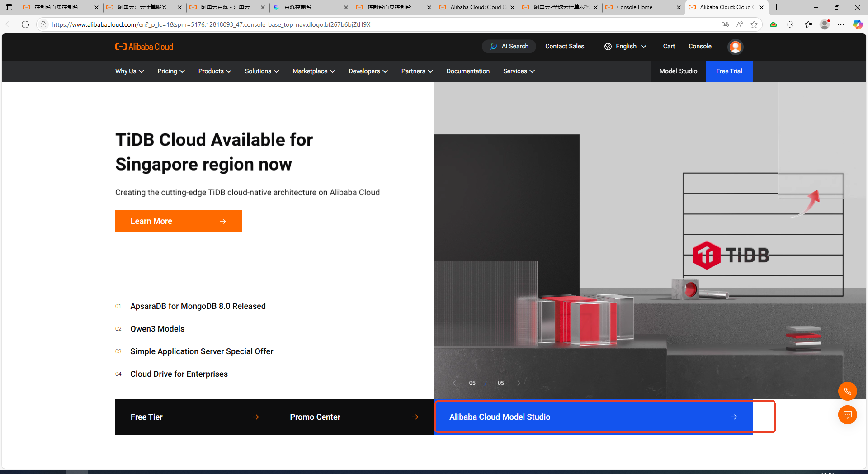
Task: Open AI Search
Action: point(509,46)
